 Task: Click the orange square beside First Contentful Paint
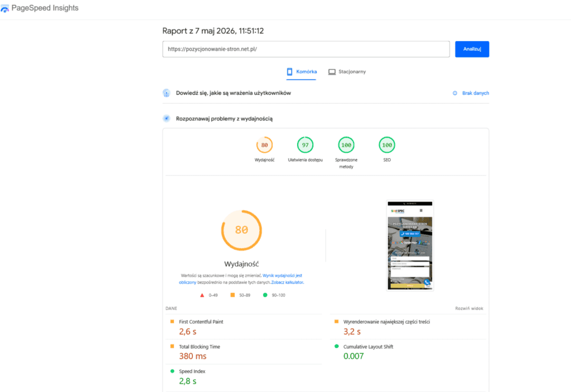(x=172, y=322)
